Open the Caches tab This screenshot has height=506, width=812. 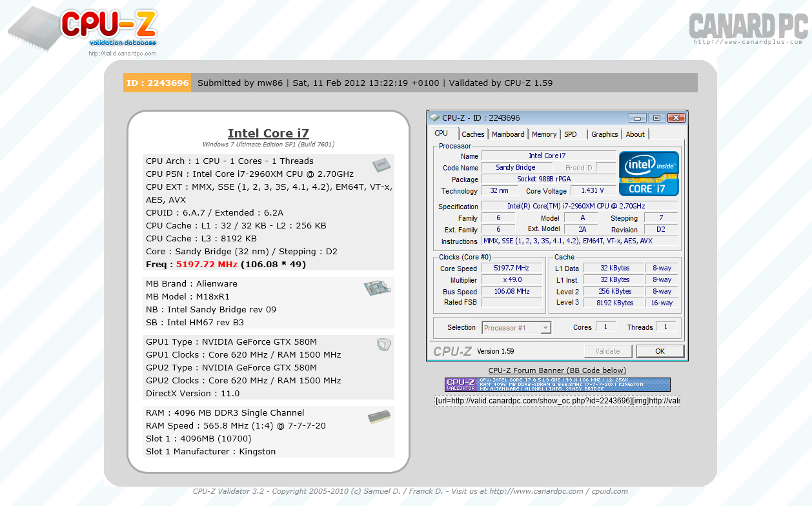pos(473,134)
